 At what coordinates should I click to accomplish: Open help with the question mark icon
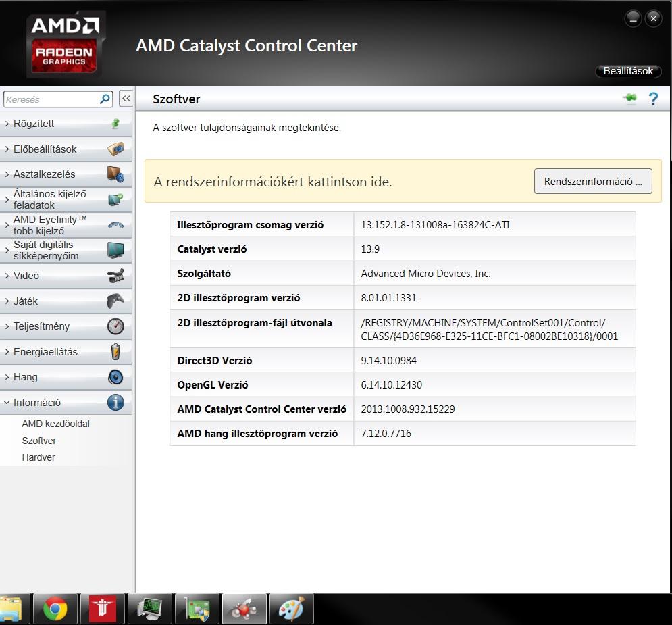[653, 99]
